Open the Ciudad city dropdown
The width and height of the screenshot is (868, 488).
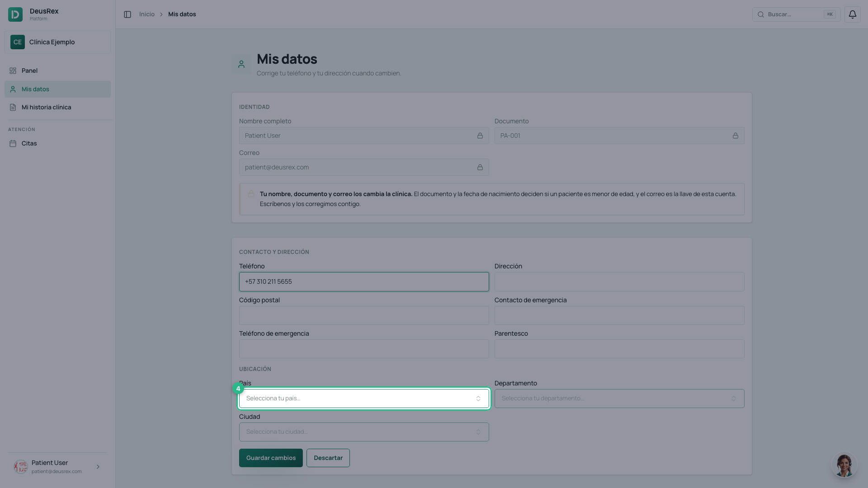(x=364, y=432)
